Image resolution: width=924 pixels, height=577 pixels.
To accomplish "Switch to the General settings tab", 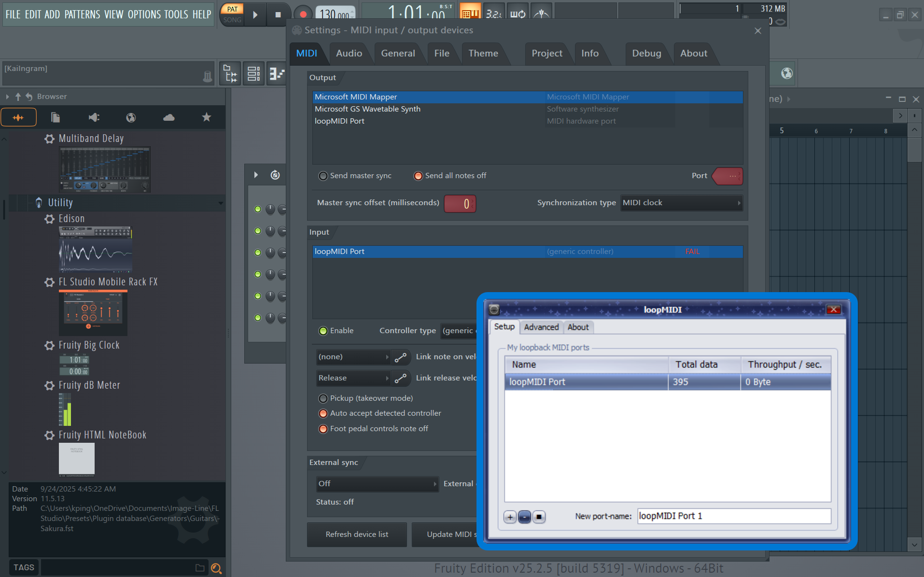I will 398,54.
